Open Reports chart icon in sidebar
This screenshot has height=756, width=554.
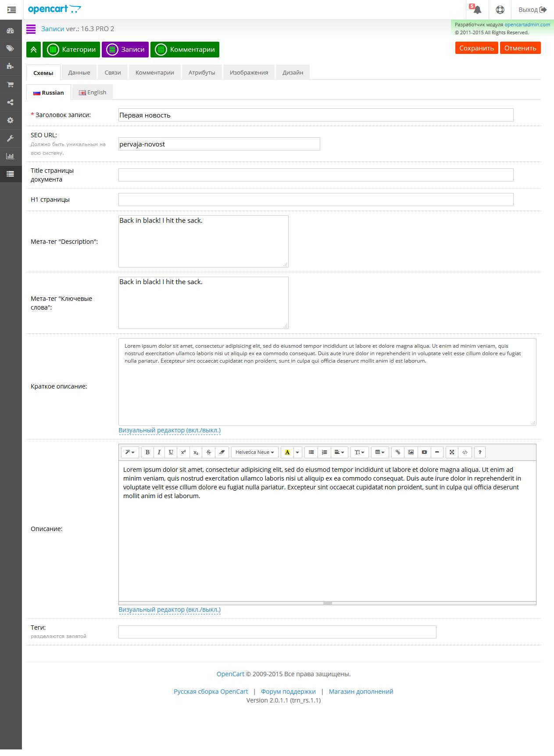[10, 156]
